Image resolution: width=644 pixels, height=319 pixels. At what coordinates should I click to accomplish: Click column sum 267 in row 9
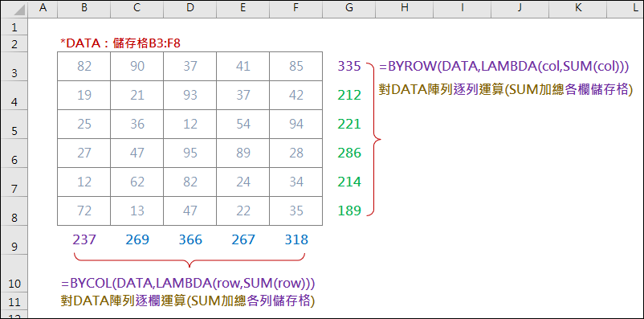pos(243,239)
